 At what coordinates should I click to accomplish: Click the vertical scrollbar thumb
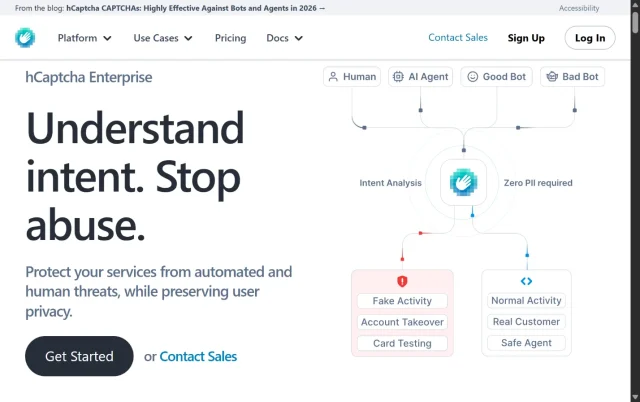(635, 22)
